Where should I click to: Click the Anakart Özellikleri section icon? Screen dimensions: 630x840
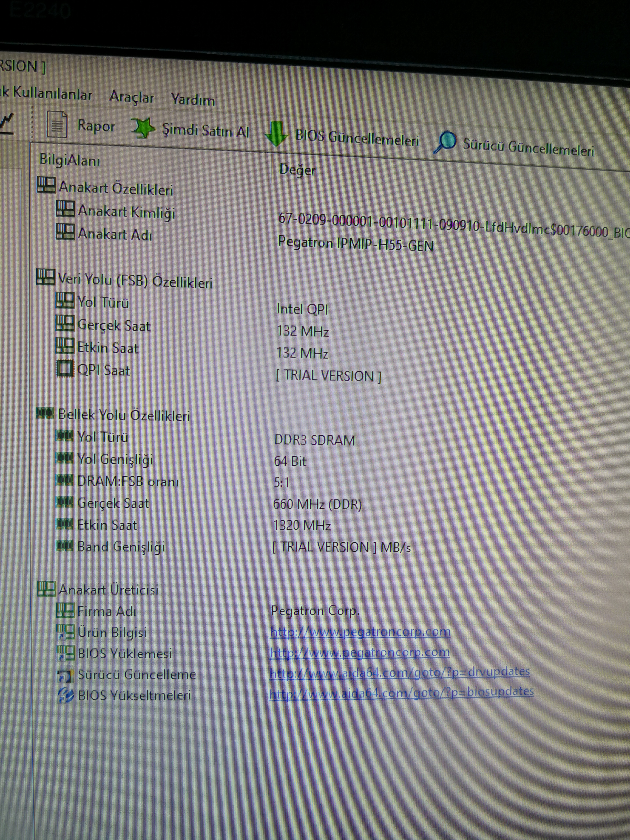[46, 185]
